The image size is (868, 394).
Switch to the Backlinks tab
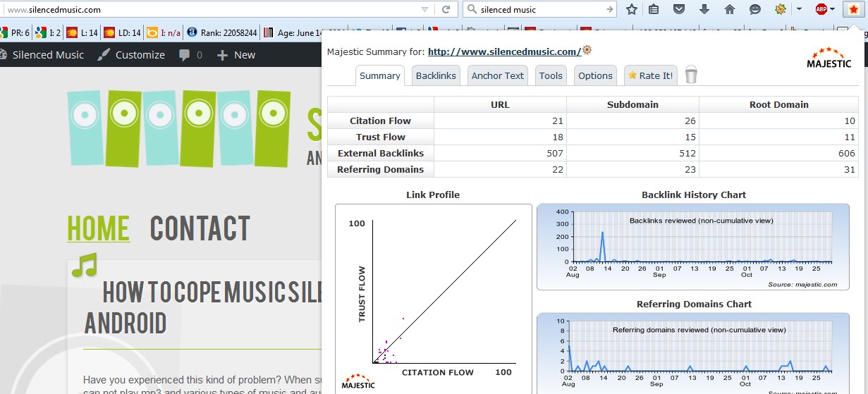pyautogui.click(x=435, y=75)
